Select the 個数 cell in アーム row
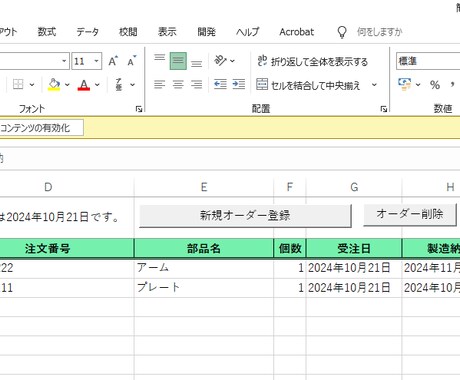 [x=290, y=268]
